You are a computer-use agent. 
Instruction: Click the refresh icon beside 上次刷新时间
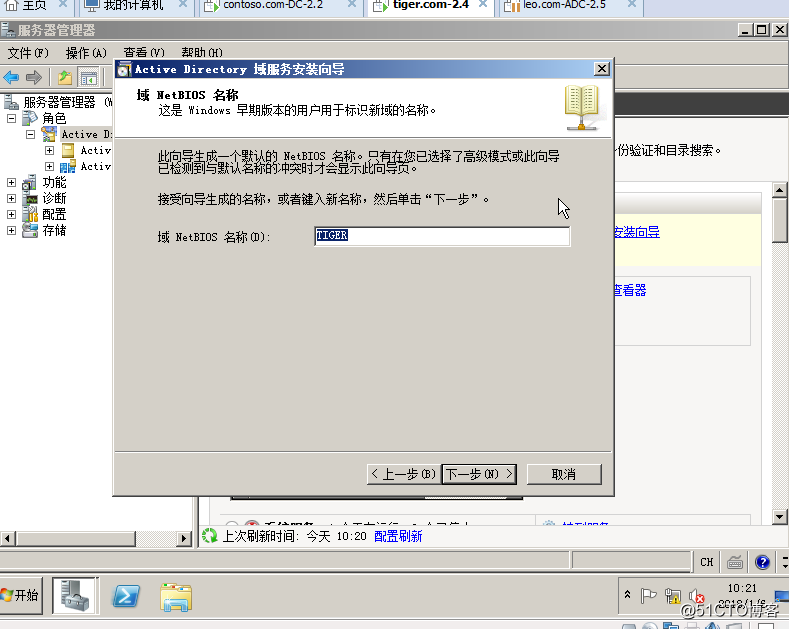209,536
